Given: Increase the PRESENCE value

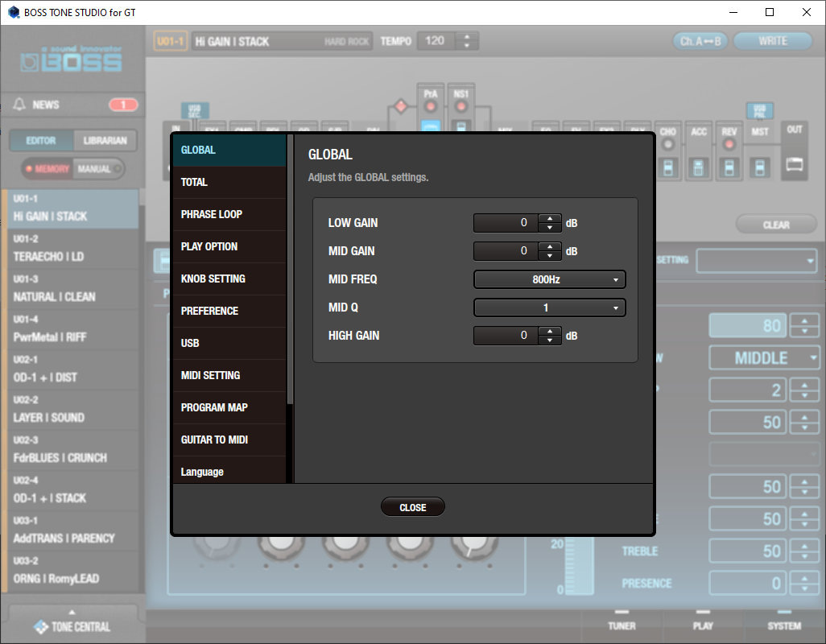Looking at the screenshot, I should pyautogui.click(x=804, y=578).
